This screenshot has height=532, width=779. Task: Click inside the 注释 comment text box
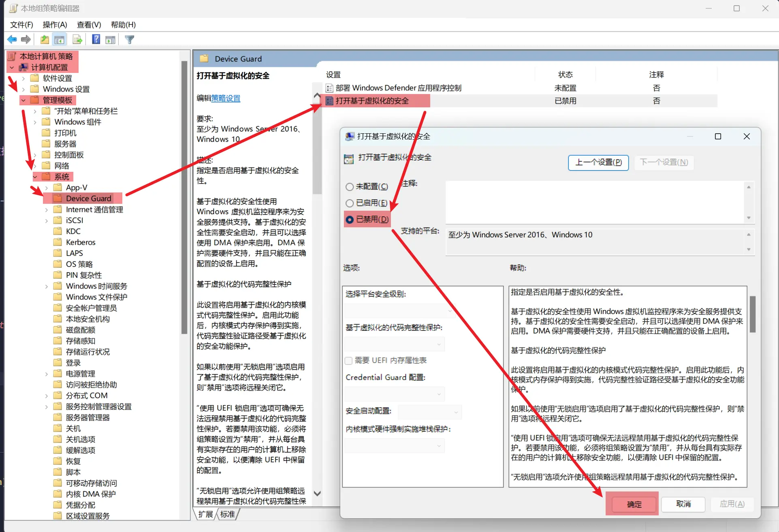click(x=595, y=202)
